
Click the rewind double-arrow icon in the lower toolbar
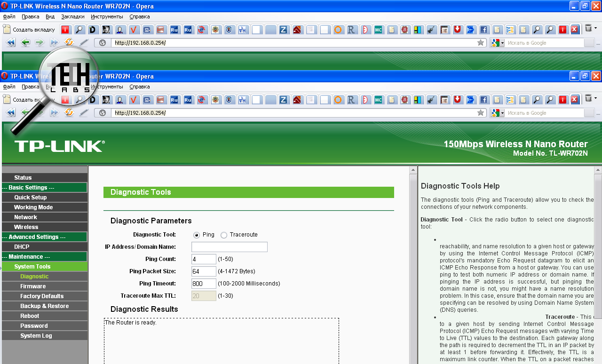pos(10,113)
